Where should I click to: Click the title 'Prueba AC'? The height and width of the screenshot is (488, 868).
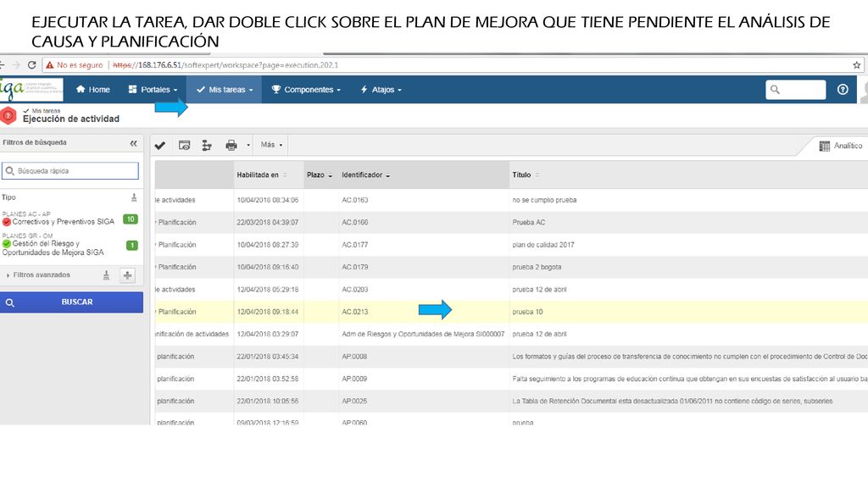pos(529,223)
